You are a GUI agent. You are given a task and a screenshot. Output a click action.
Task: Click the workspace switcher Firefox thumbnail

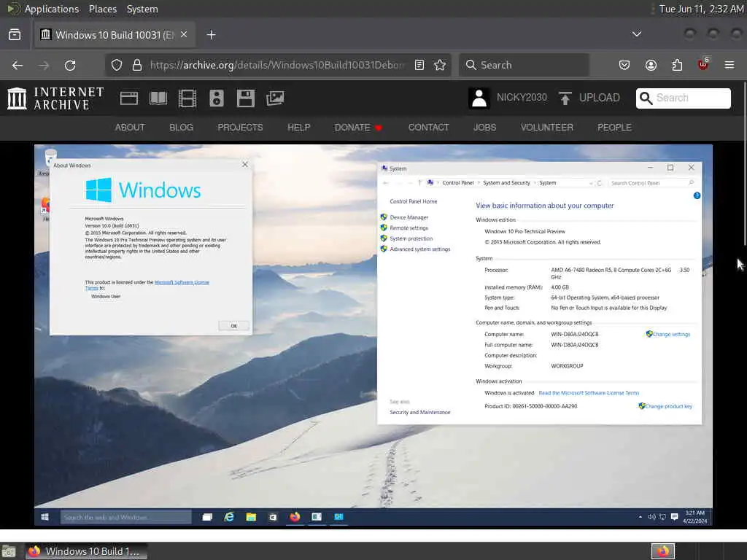[x=663, y=551]
